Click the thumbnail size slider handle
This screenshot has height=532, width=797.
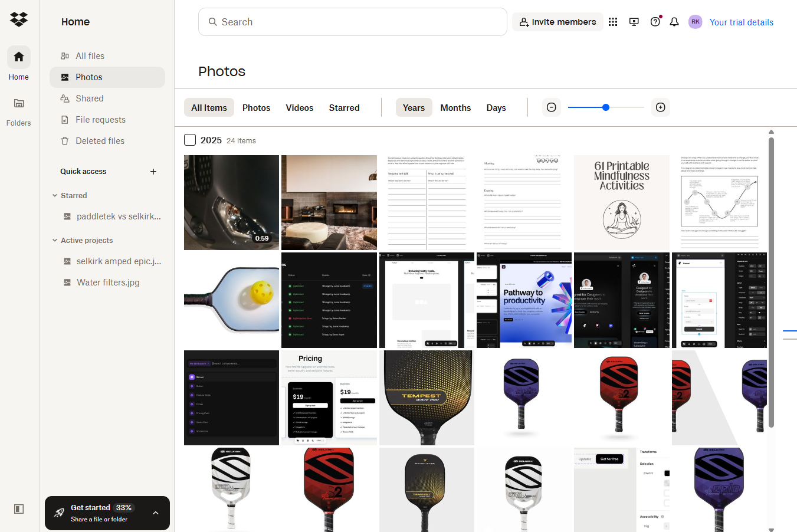point(606,107)
